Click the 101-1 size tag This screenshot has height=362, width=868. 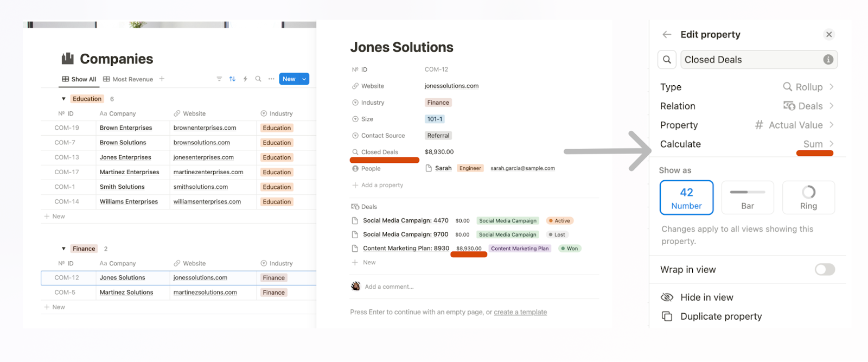coord(435,119)
